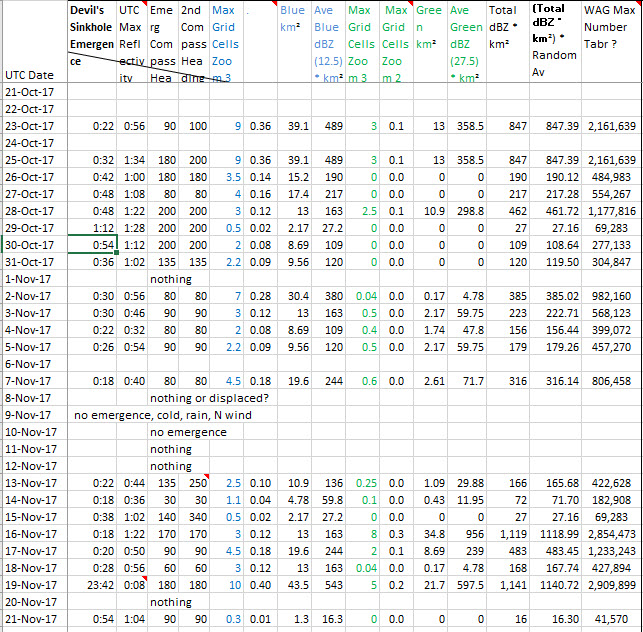This screenshot has height=632, width=643.
Task: Click WAG value '2,854,473' for 16-Nov-17
Action: 612,534
